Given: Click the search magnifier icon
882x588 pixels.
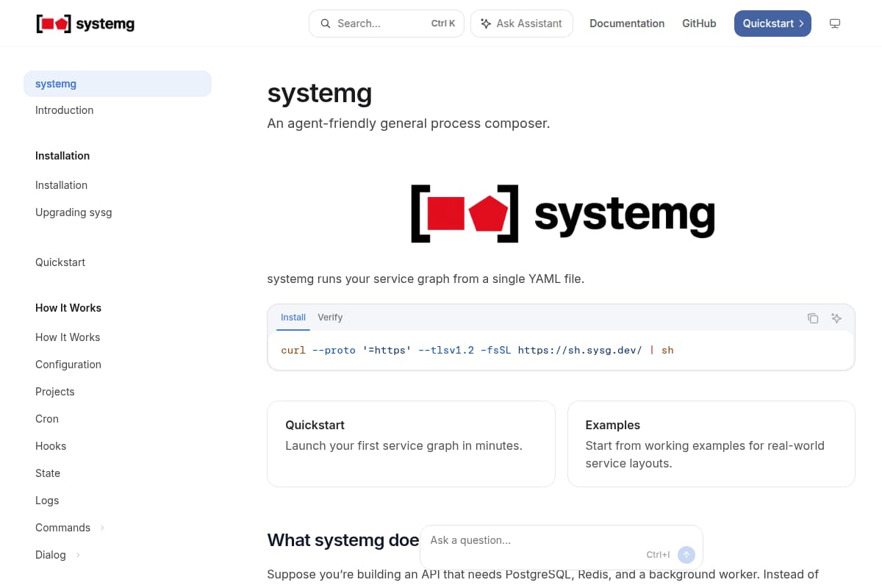Looking at the screenshot, I should tap(326, 24).
